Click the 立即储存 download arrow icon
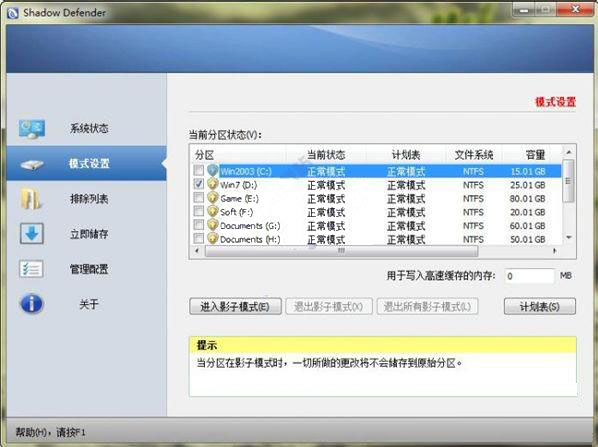The height and width of the screenshot is (447, 598). point(32,233)
